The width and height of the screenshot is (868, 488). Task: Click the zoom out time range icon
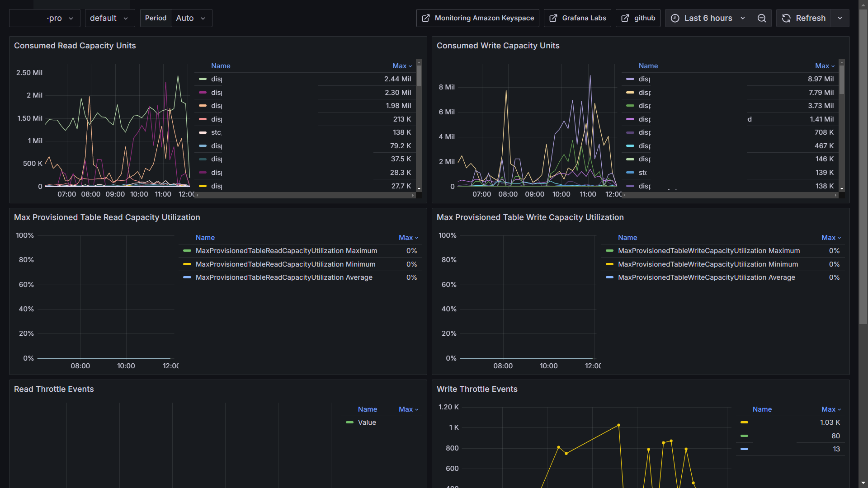tap(762, 18)
